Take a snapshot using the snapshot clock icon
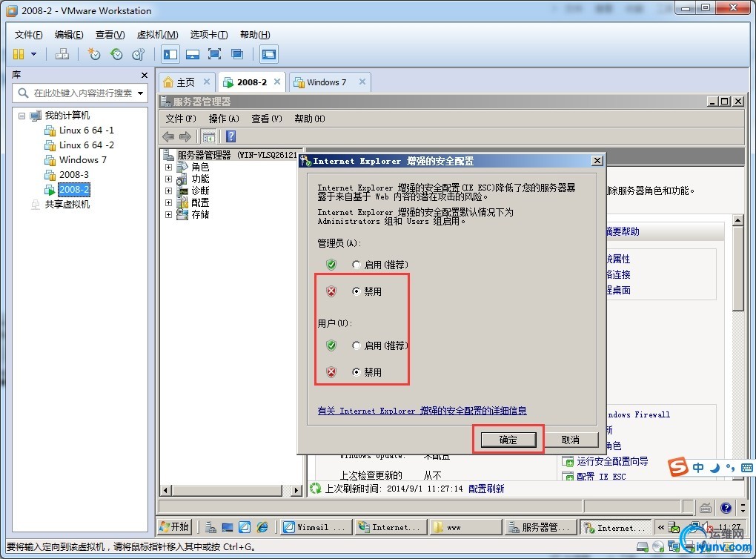This screenshot has height=559, width=756. click(93, 54)
